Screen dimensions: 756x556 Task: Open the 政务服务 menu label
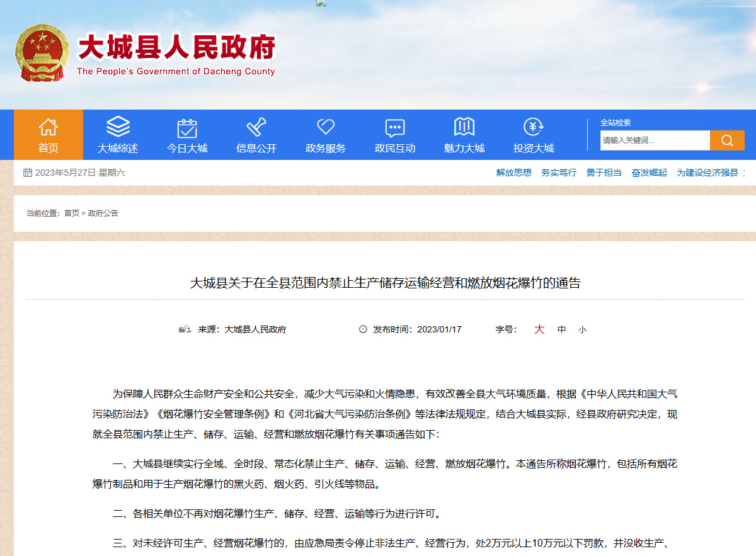click(x=326, y=149)
